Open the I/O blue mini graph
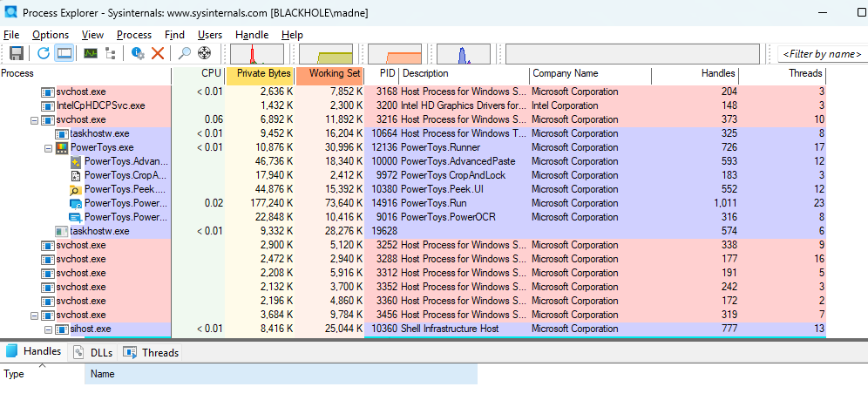Image resolution: width=868 pixels, height=414 pixels. (464, 54)
